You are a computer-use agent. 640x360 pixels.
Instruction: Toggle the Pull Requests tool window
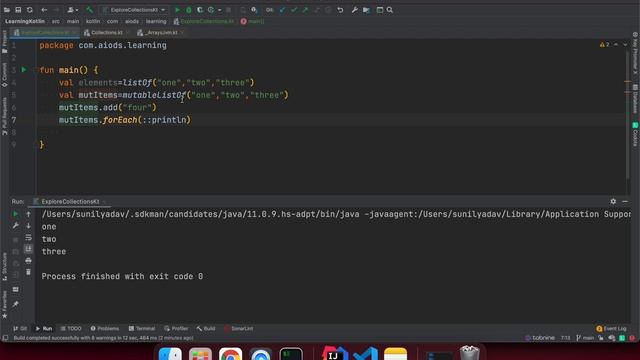coord(4,116)
